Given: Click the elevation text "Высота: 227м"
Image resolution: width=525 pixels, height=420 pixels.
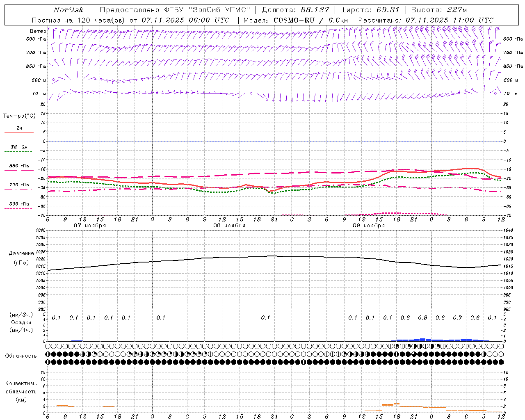Looking at the screenshot, I should [x=439, y=10].
